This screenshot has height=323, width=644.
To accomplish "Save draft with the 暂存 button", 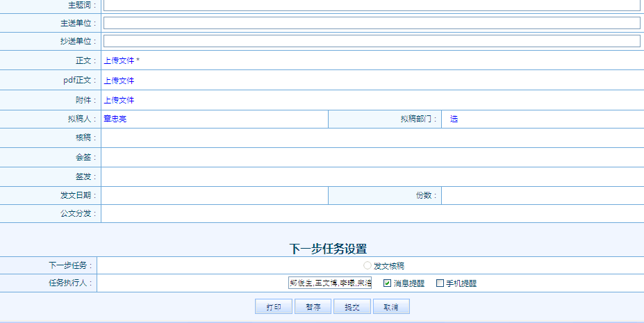I will coord(313,307).
